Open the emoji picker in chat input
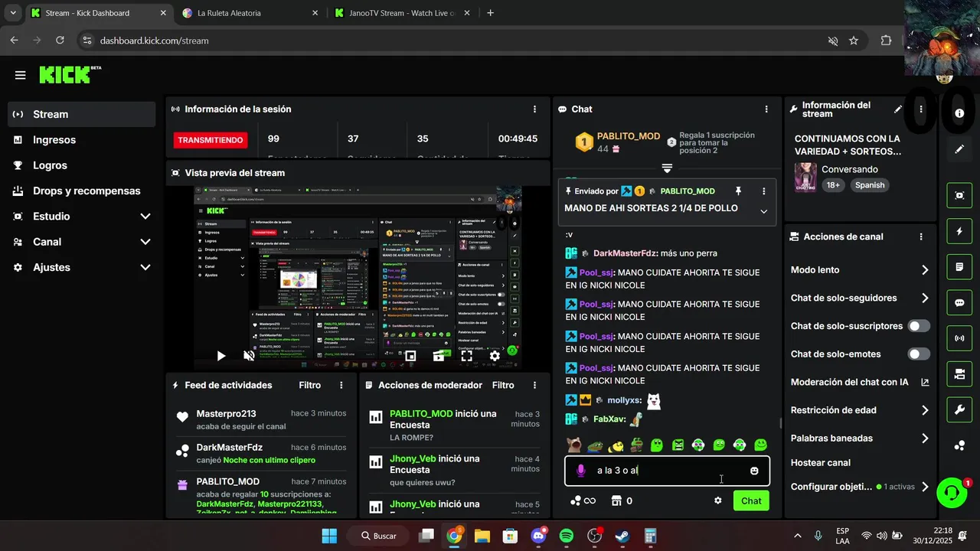 pyautogui.click(x=754, y=471)
